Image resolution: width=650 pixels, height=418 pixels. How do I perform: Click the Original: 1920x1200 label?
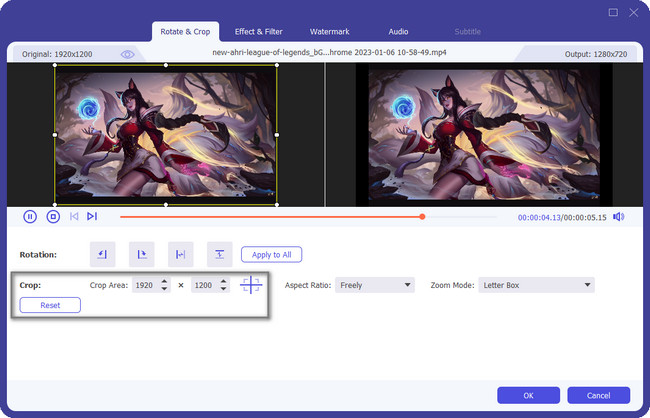pos(57,54)
